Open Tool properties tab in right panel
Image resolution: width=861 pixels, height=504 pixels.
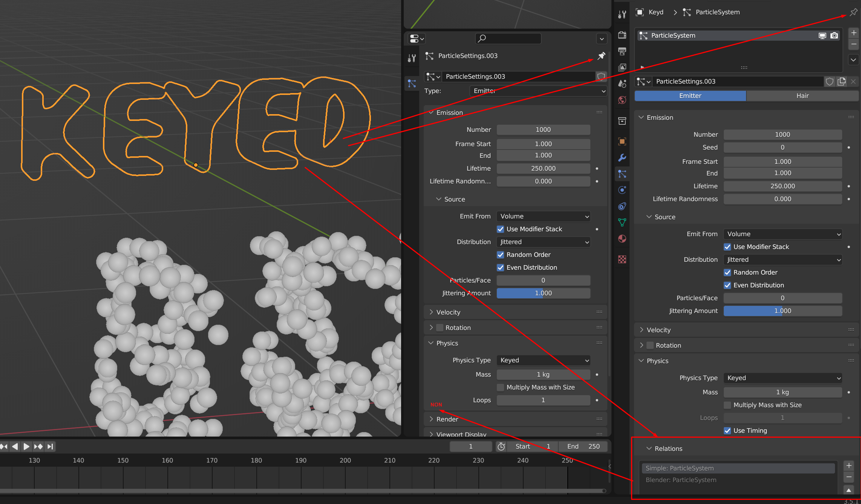pos(622,14)
